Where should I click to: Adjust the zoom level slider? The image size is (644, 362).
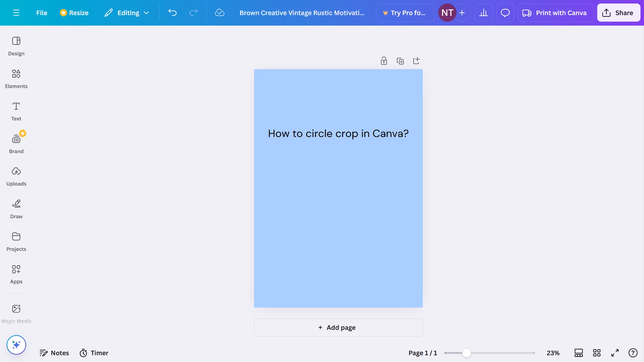click(x=467, y=353)
